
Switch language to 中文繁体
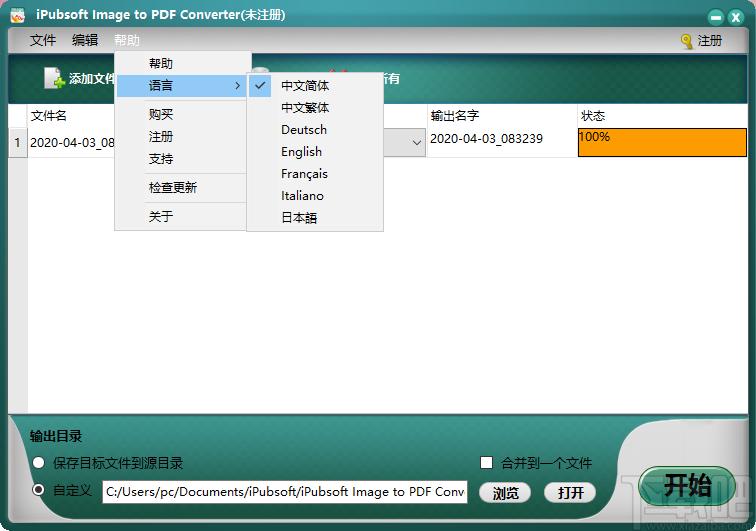pyautogui.click(x=315, y=108)
